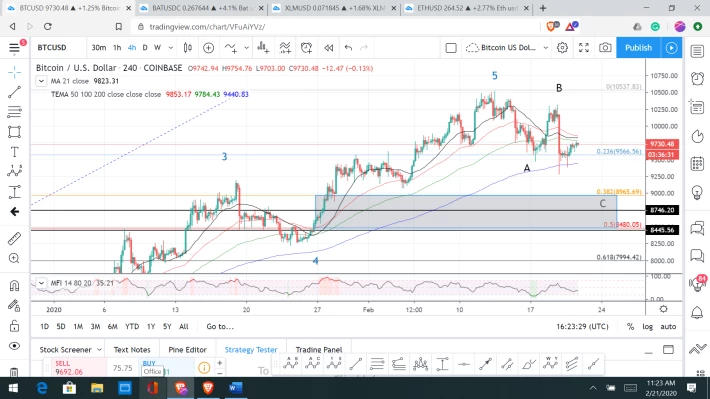The height and width of the screenshot is (399, 710).
Task: Take a chart snapshot with camera icon
Action: click(x=605, y=48)
